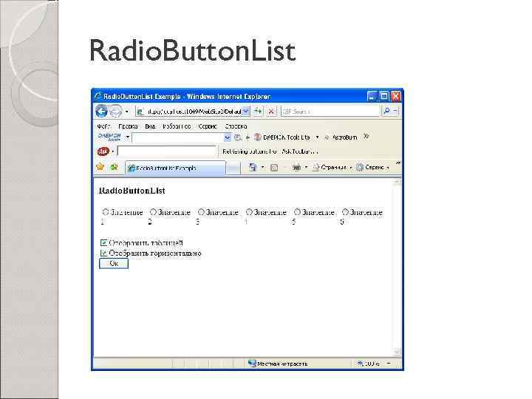Screen dimensions: 532x399
Task: Open the search provider dropdown arrow
Action: point(395,111)
